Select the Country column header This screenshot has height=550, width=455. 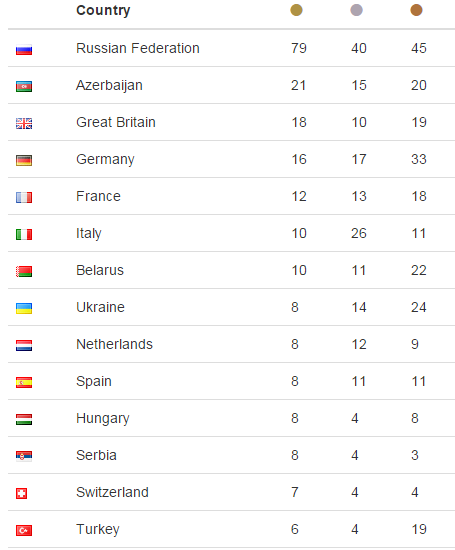(103, 11)
